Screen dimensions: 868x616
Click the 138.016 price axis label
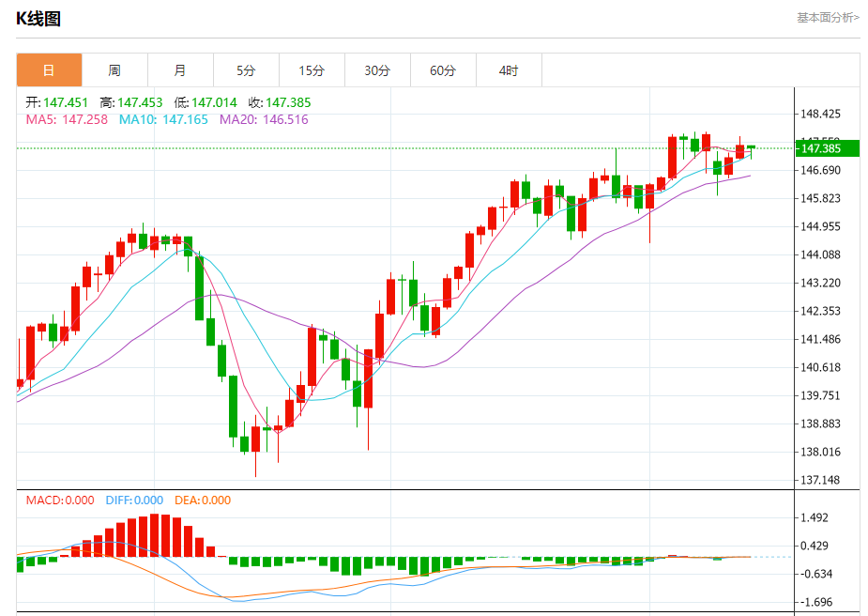pos(820,452)
